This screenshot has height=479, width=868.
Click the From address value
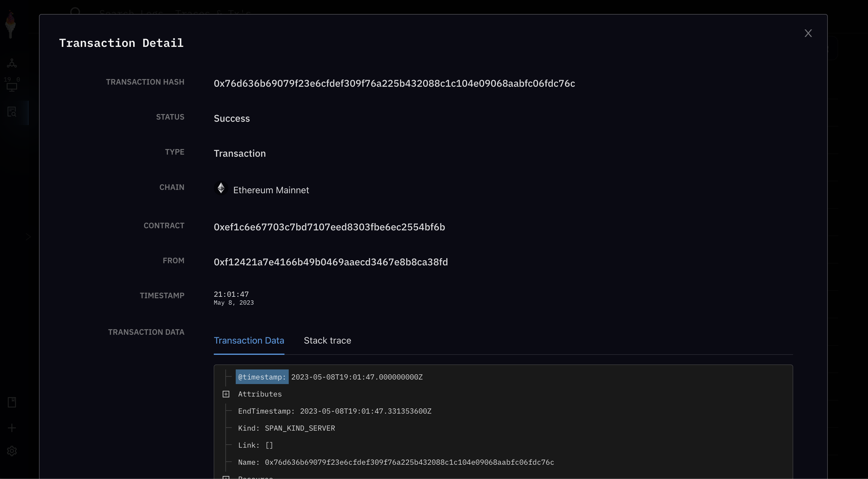click(x=330, y=262)
